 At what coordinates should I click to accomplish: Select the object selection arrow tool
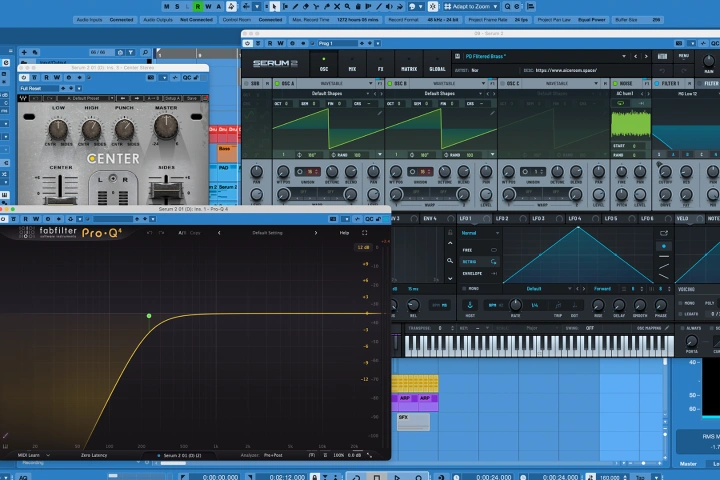(x=274, y=6)
